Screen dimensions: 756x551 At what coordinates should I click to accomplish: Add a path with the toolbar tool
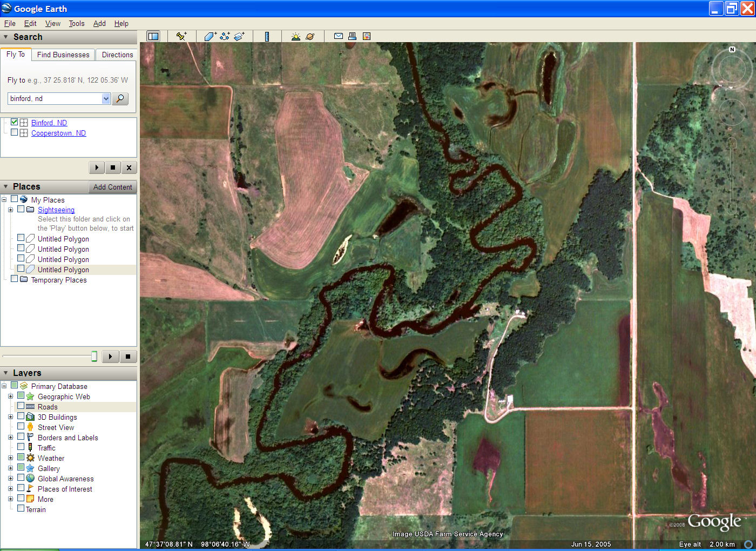pos(225,36)
